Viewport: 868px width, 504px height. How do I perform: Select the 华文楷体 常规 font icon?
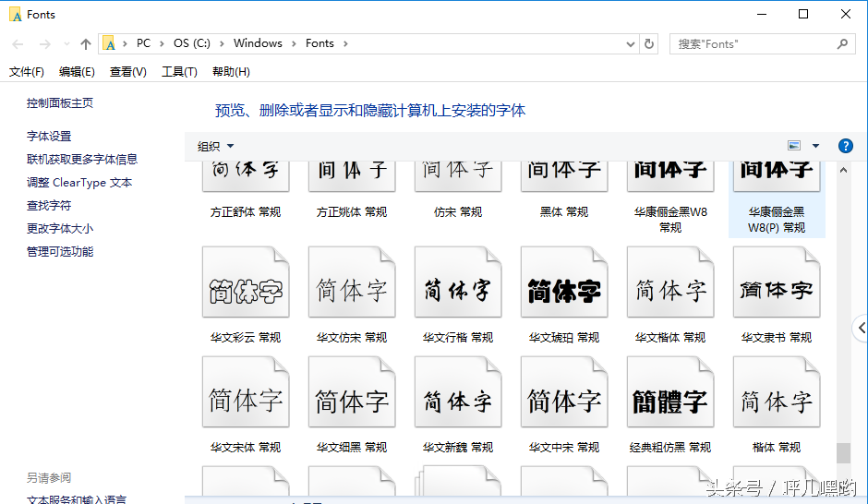pos(670,282)
